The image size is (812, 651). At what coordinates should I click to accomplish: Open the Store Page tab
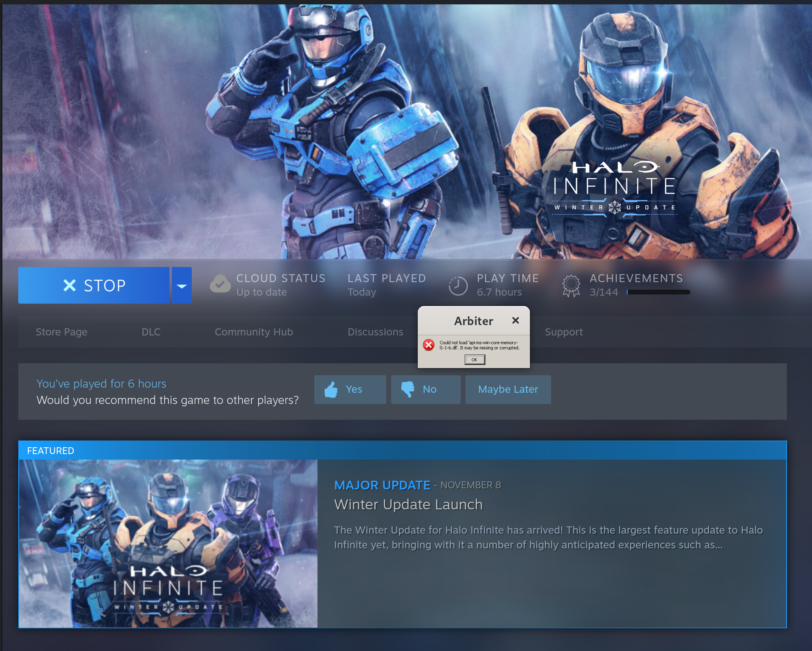(62, 332)
